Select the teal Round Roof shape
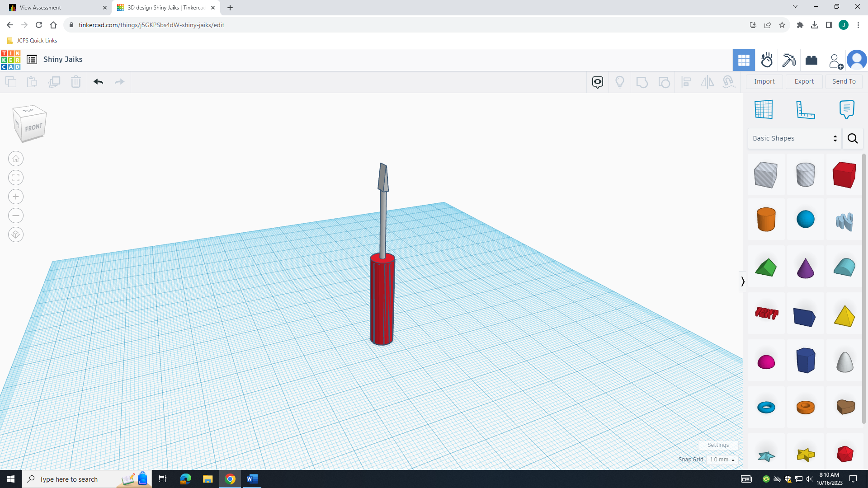Screen dimensions: 868x488 [844, 267]
